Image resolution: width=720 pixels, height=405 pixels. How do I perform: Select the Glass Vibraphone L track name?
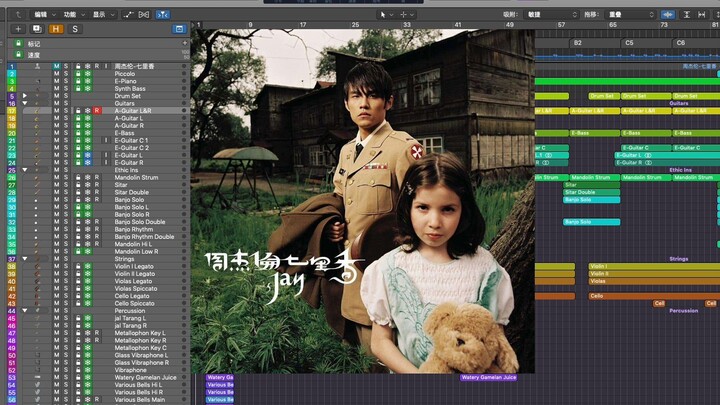tap(141, 355)
